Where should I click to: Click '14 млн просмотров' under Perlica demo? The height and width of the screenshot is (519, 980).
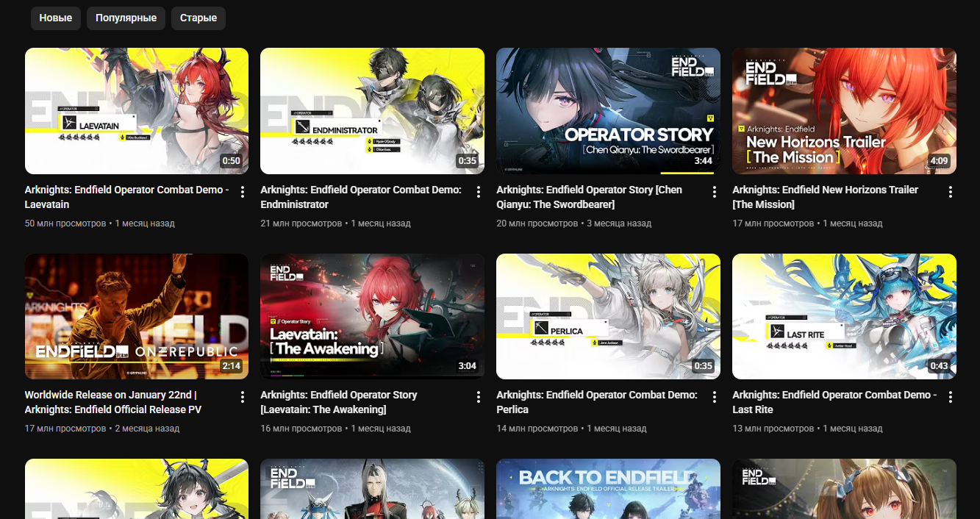pos(537,428)
